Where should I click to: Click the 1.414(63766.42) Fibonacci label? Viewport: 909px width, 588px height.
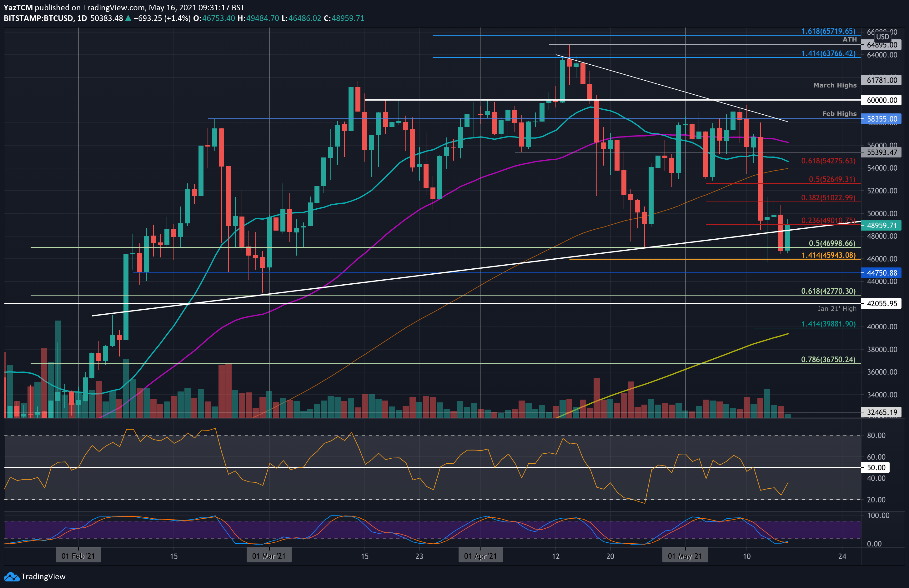828,53
